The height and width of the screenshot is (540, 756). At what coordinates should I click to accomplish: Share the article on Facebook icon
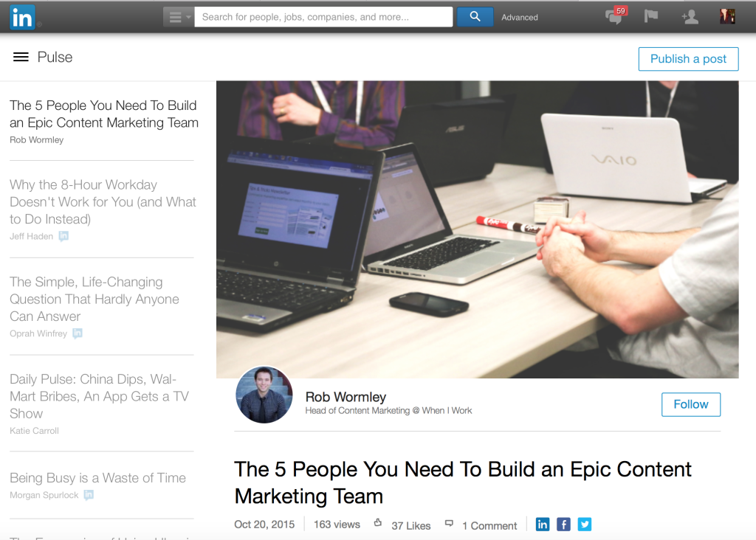563,524
